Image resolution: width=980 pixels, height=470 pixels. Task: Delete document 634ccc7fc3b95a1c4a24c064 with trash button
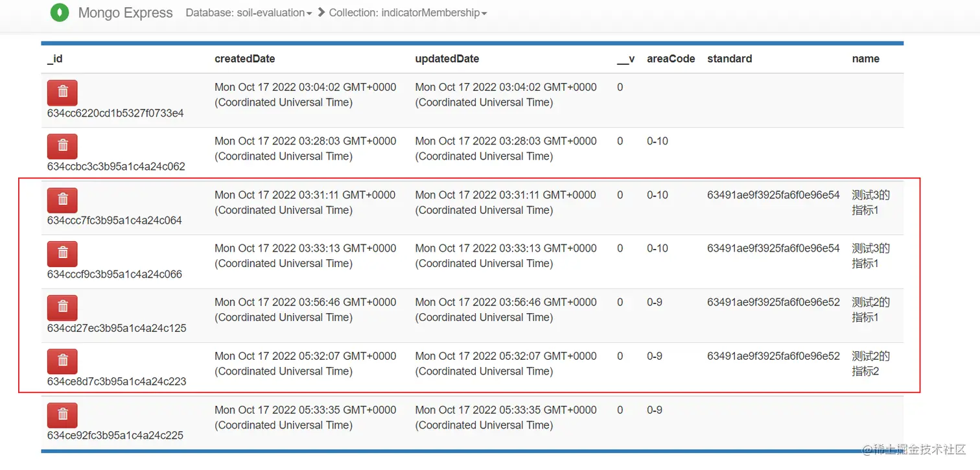pyautogui.click(x=62, y=200)
